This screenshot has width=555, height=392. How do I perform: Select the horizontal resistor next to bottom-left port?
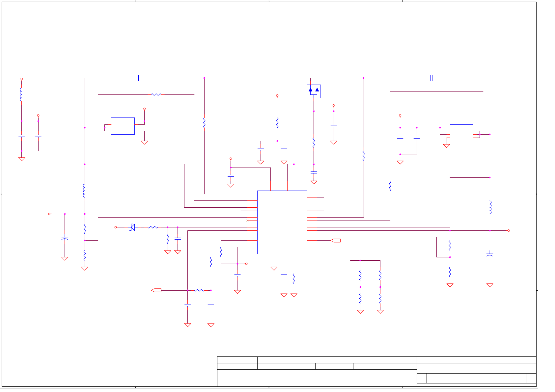[x=199, y=290]
